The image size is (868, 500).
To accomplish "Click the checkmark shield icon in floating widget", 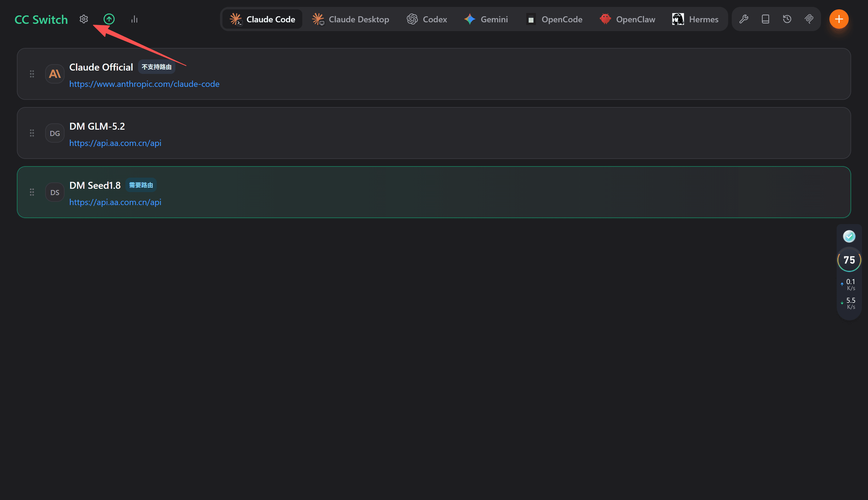I will pyautogui.click(x=849, y=236).
